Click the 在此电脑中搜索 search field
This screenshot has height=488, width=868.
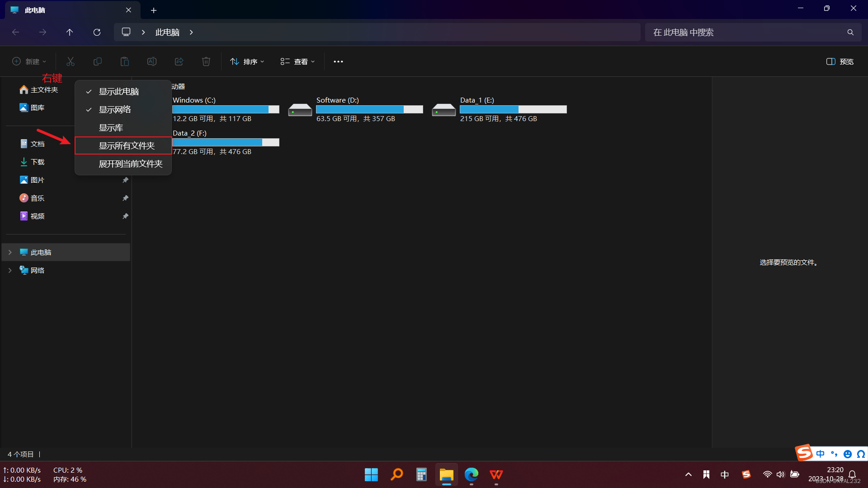click(x=746, y=33)
